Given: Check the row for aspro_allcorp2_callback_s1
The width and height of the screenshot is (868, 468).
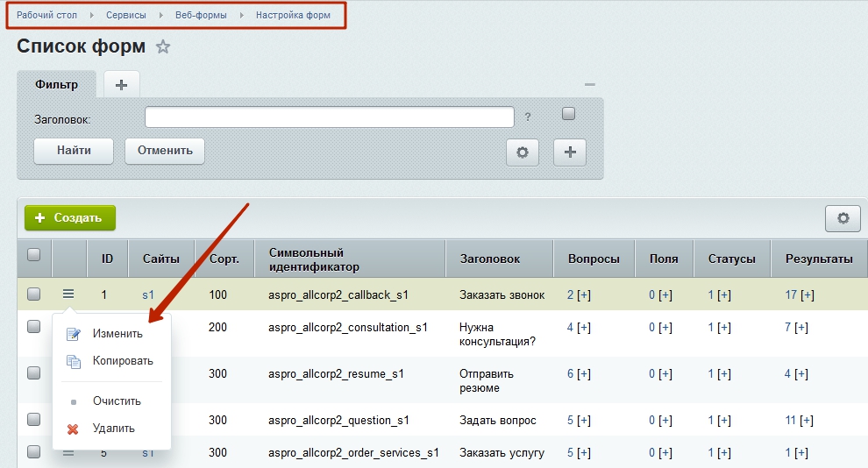Looking at the screenshot, I should [34, 294].
